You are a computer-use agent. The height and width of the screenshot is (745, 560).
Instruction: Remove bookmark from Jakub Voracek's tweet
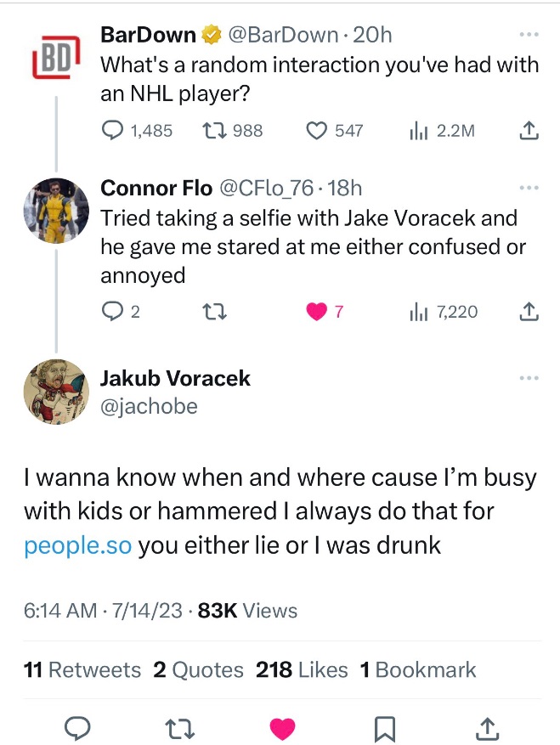pyautogui.click(x=384, y=728)
